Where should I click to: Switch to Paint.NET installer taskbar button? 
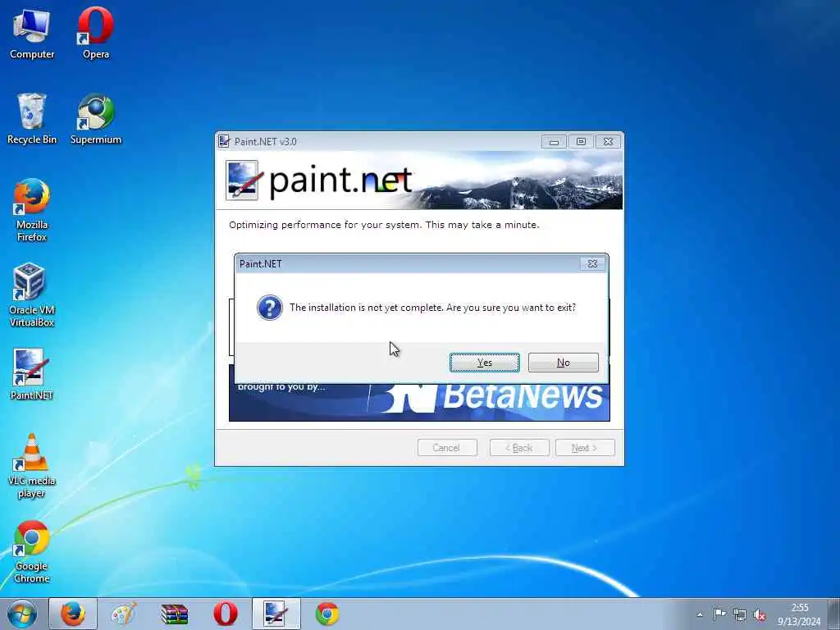pyautogui.click(x=276, y=614)
